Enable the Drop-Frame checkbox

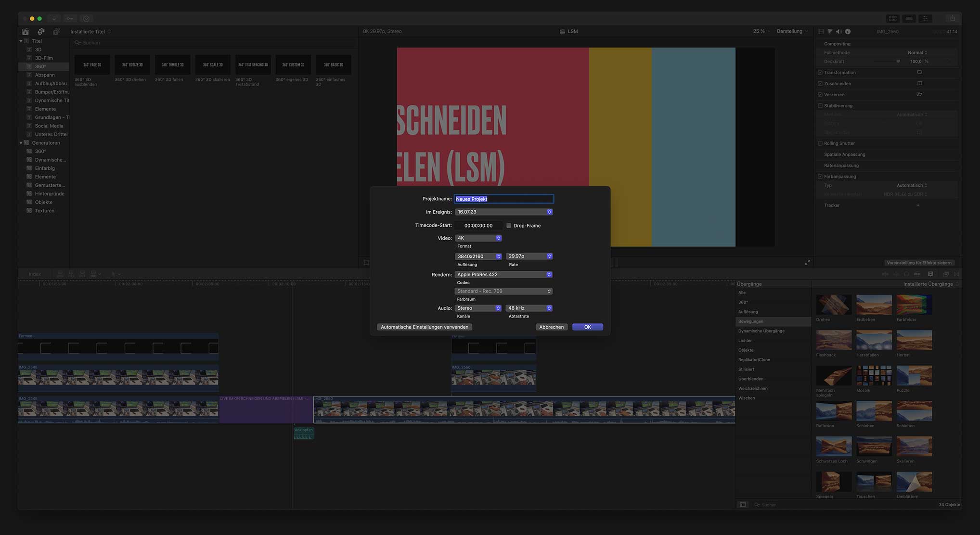point(509,225)
